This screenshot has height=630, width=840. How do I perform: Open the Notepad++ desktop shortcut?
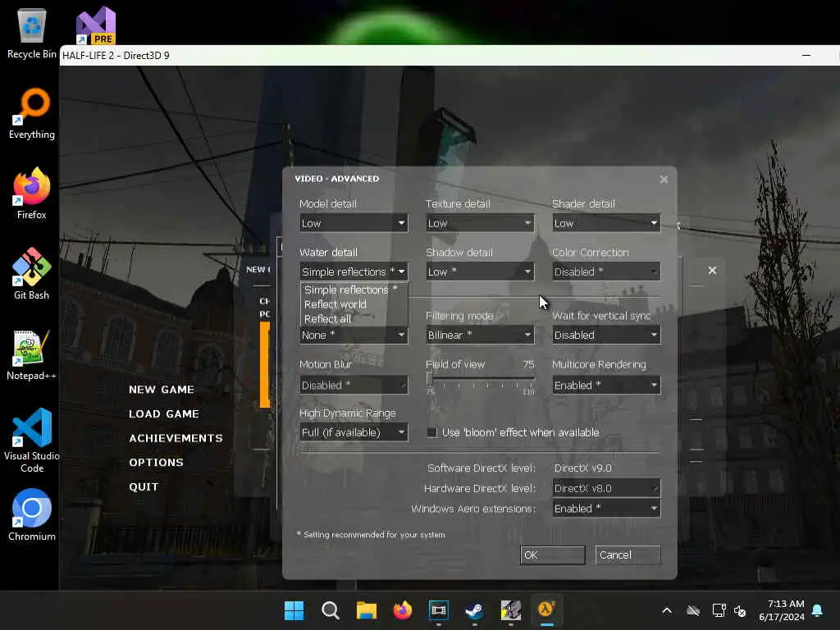[x=32, y=354]
